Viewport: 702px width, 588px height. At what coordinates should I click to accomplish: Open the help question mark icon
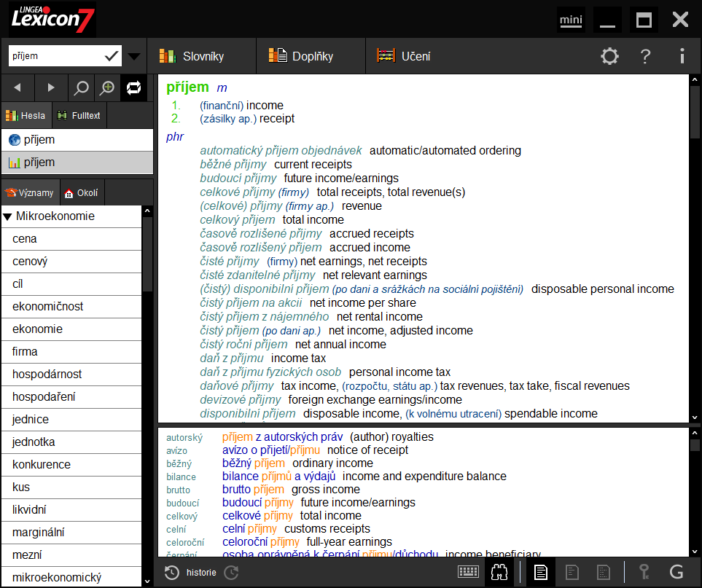click(647, 56)
